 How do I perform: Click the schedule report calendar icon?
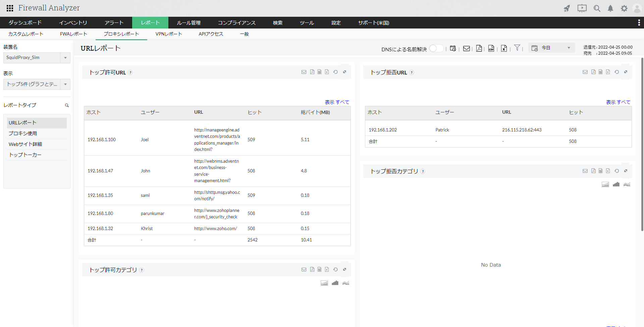click(x=453, y=48)
